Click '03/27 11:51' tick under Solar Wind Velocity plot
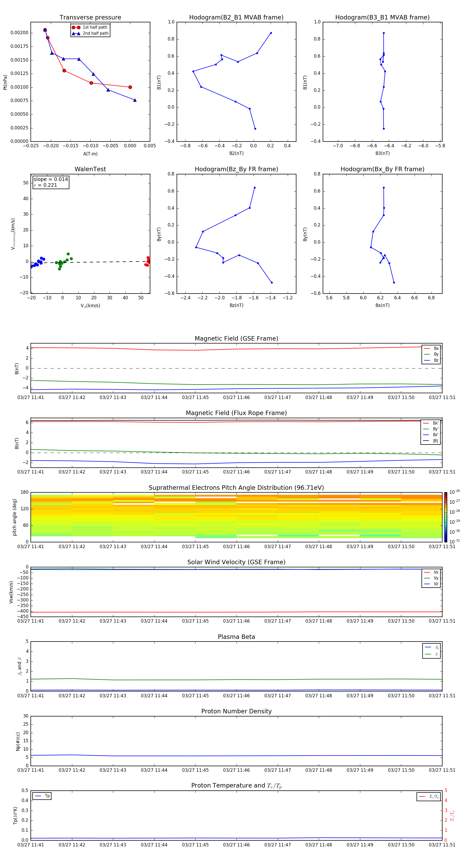 [x=442, y=621]
